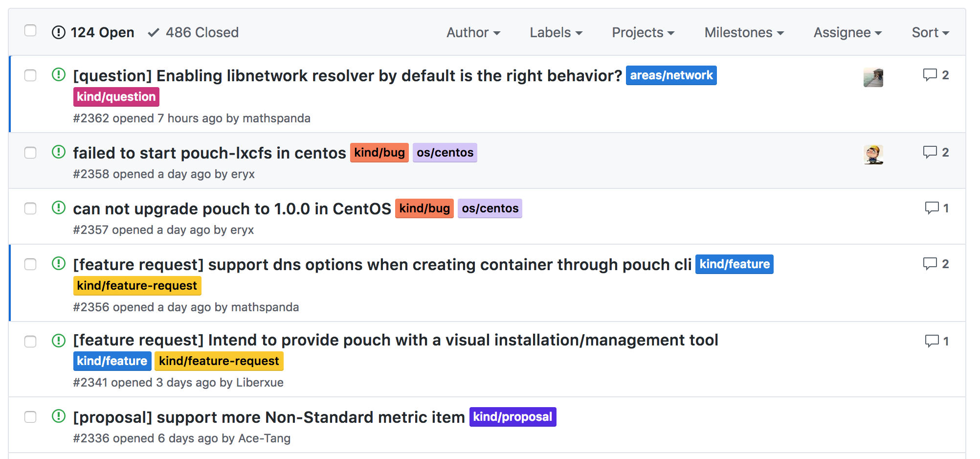Open the Sort dropdown
The width and height of the screenshot is (980, 459).
930,32
